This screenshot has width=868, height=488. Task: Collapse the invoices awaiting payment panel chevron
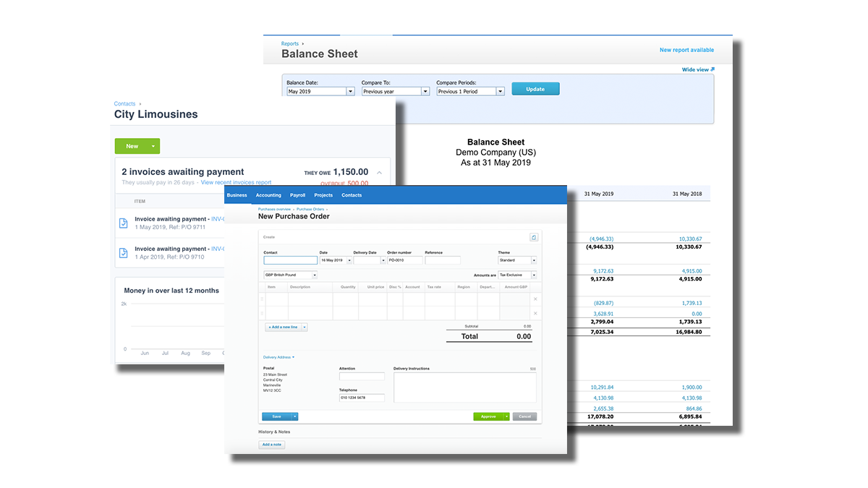point(379,172)
